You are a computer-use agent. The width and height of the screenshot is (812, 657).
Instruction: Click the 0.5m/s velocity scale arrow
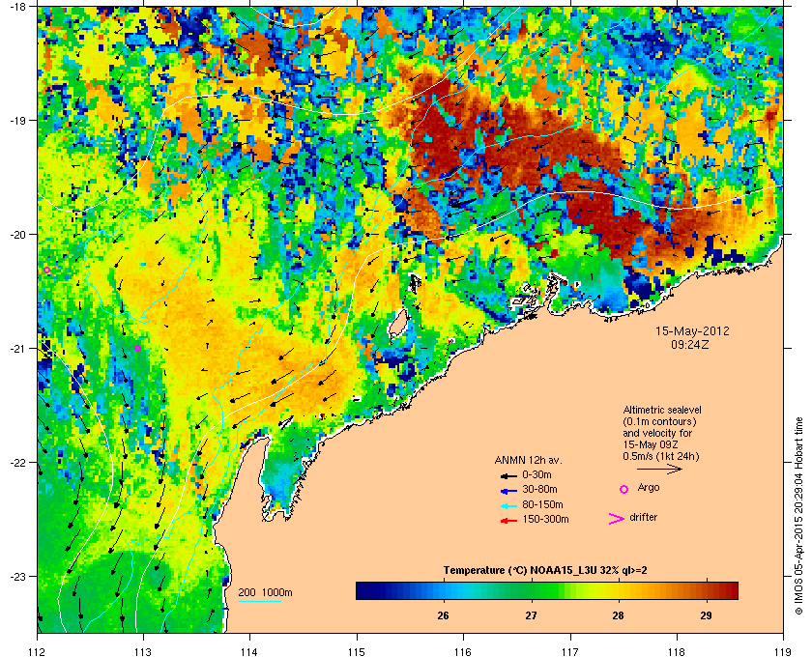(x=659, y=470)
